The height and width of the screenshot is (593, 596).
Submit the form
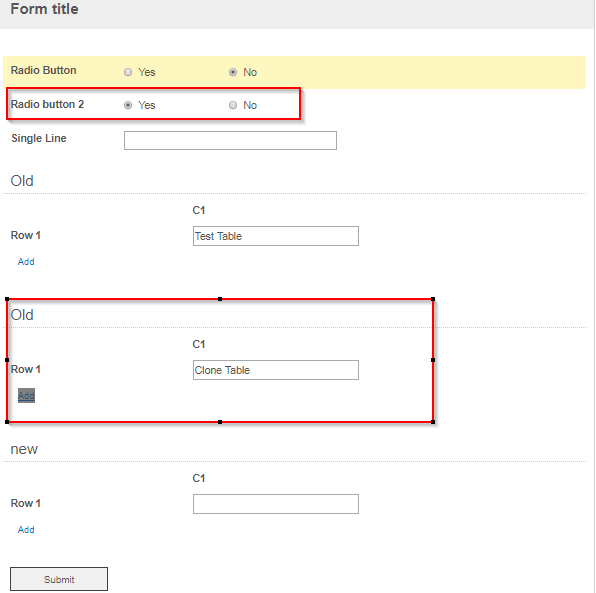[59, 579]
